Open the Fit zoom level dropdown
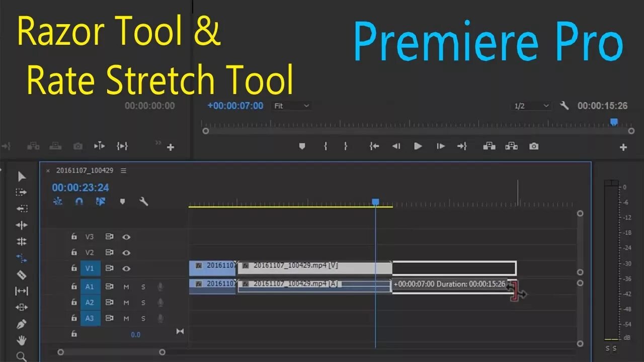 292,106
